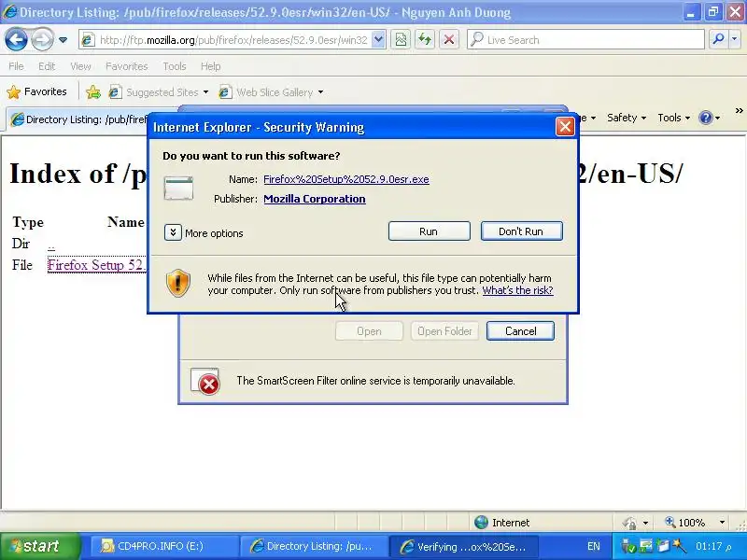Open the zoom level 100% dropdown
Screen dimensions: 747x560
pyautogui.click(x=722, y=523)
